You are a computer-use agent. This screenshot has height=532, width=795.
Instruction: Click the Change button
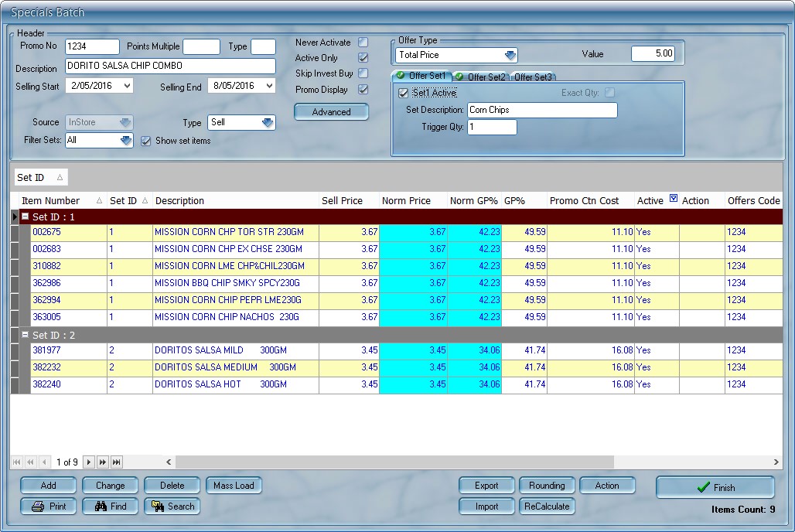pyautogui.click(x=110, y=486)
